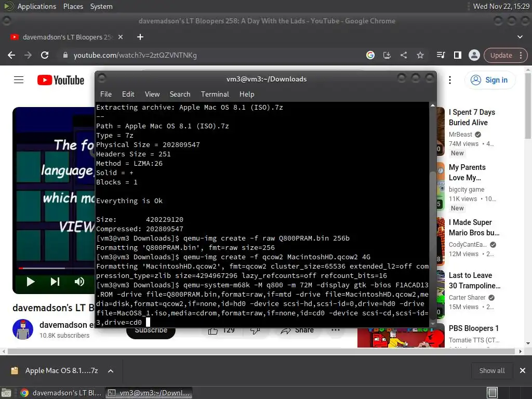Screen dimensions: 532x399
Task: Click the site lock icon
Action: (x=65, y=55)
